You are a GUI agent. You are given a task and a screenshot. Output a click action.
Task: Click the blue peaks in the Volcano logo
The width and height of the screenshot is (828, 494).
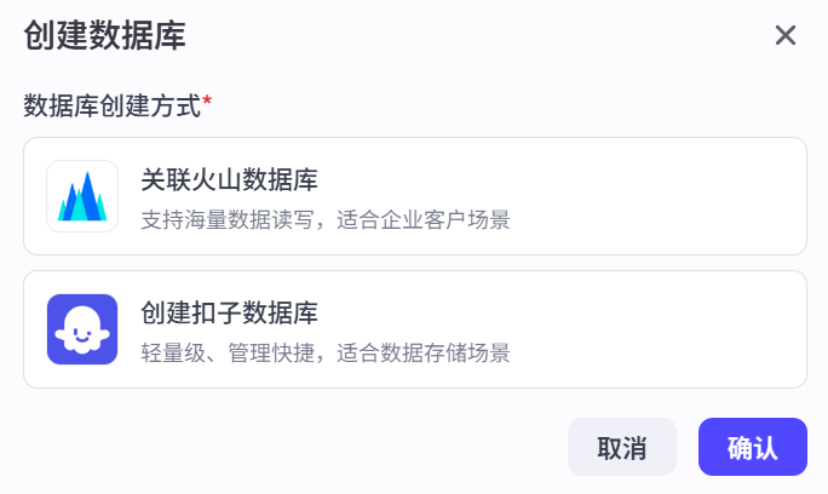[x=82, y=199]
